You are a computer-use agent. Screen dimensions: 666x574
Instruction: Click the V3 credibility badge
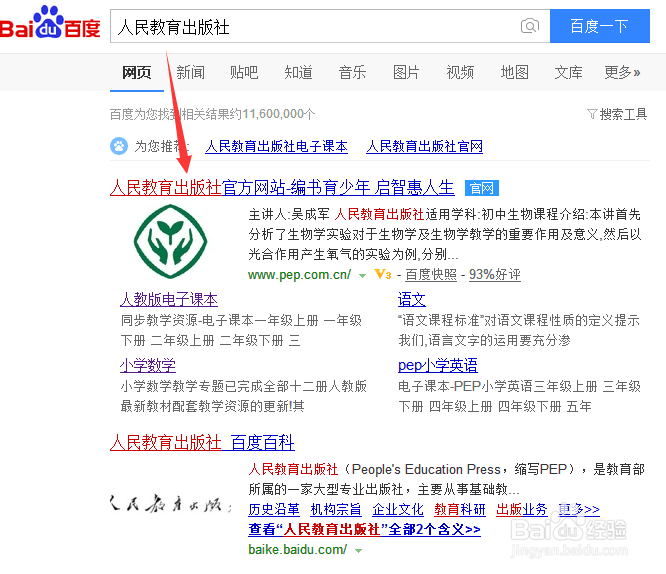[383, 274]
